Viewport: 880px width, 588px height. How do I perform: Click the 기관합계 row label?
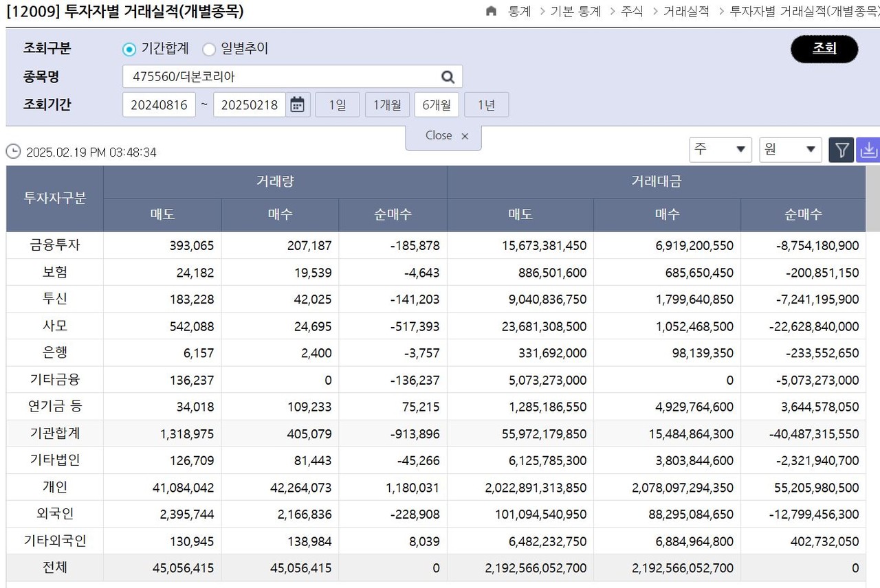[x=55, y=433]
